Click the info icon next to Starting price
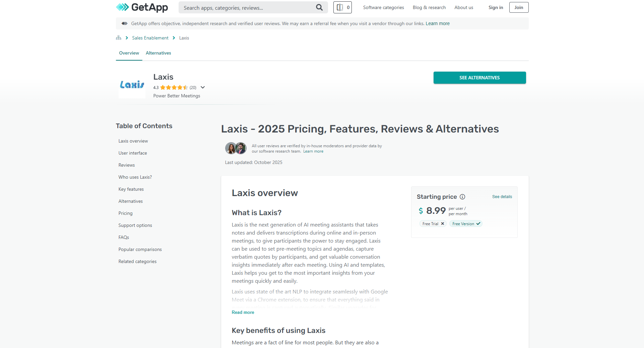The width and height of the screenshot is (644, 348). pyautogui.click(x=463, y=197)
